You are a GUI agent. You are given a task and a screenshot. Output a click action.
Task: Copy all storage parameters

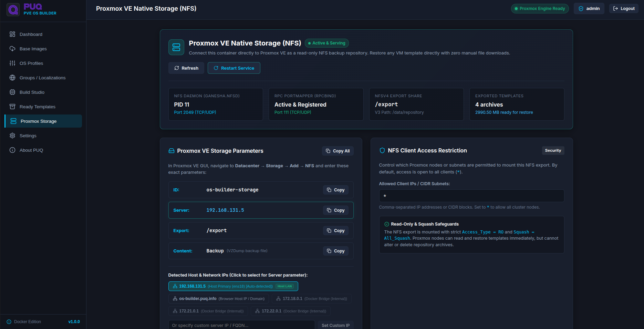[x=338, y=151]
